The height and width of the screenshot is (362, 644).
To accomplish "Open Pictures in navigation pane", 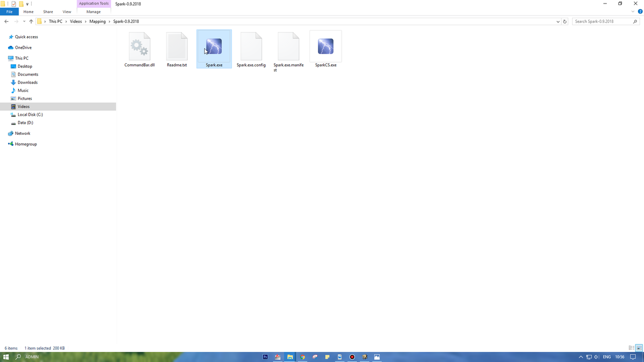I will pyautogui.click(x=25, y=98).
